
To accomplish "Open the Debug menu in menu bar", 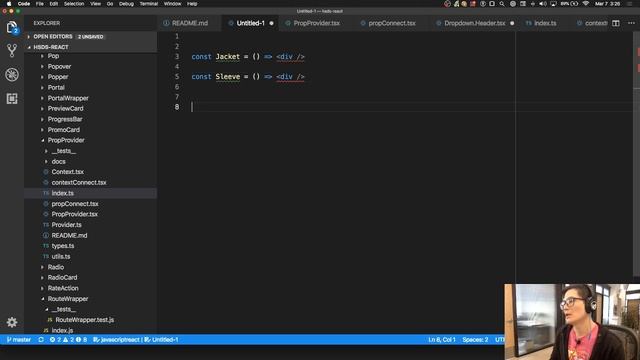I will (126, 4).
